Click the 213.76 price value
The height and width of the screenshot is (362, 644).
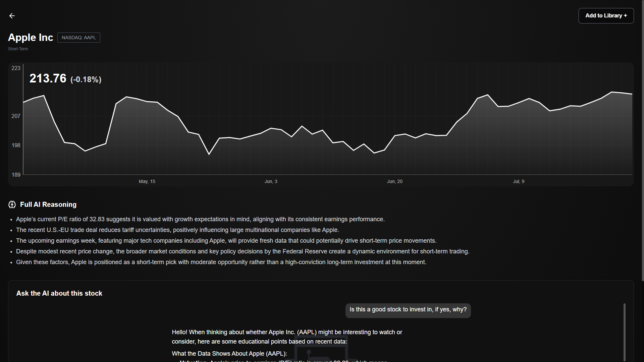coord(48,78)
